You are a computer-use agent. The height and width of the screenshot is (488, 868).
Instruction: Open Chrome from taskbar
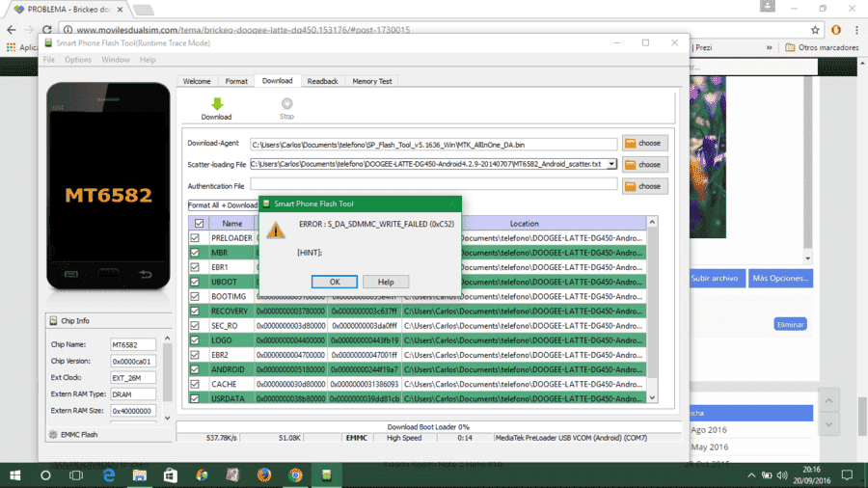[x=296, y=475]
